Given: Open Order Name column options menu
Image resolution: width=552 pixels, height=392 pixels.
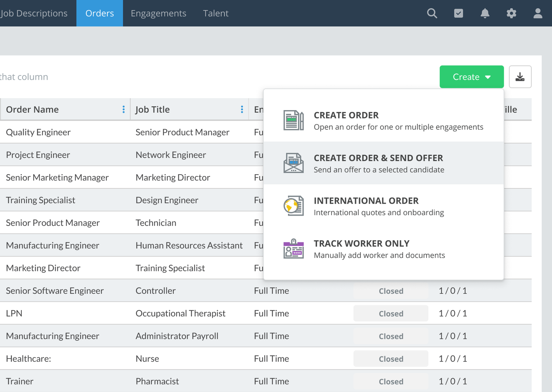Looking at the screenshot, I should click(124, 109).
